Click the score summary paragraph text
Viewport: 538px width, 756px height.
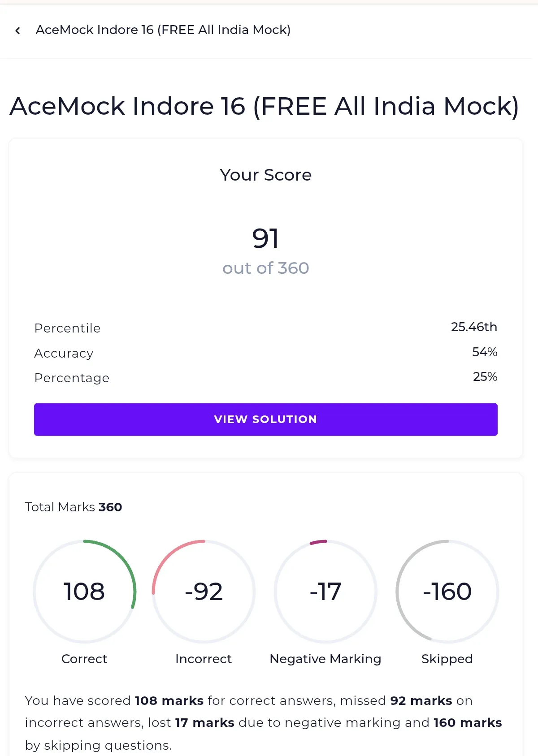[264, 723]
